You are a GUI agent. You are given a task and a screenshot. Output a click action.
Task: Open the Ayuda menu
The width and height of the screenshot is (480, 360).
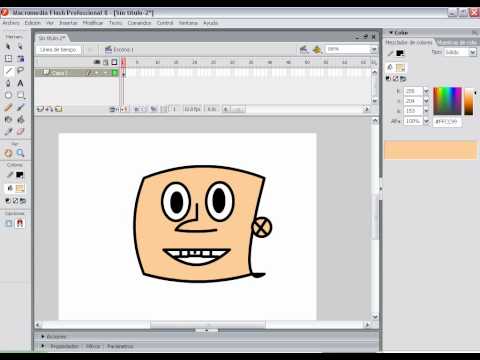click(x=210, y=23)
